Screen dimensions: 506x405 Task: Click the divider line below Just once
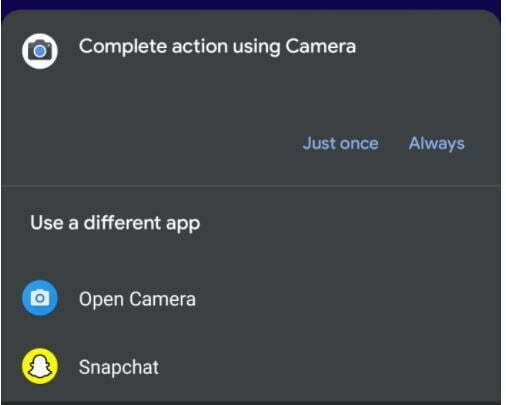tap(251, 185)
